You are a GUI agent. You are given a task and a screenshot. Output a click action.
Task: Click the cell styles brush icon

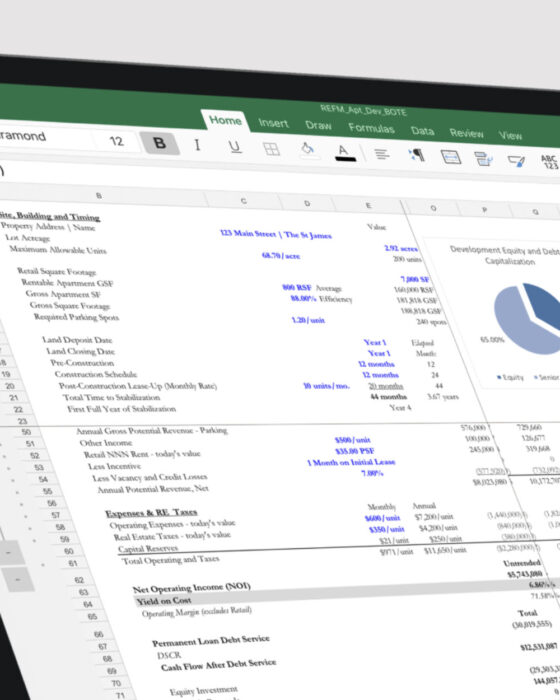[x=516, y=161]
